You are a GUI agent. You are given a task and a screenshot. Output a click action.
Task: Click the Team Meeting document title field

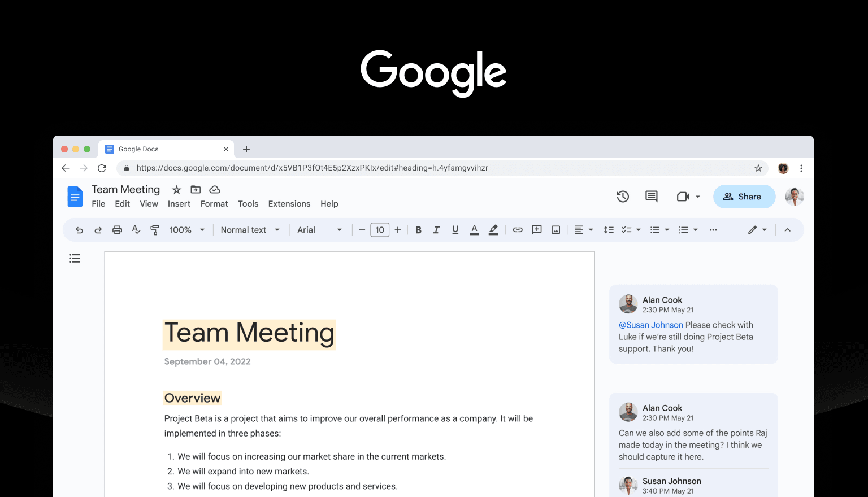pyautogui.click(x=126, y=190)
